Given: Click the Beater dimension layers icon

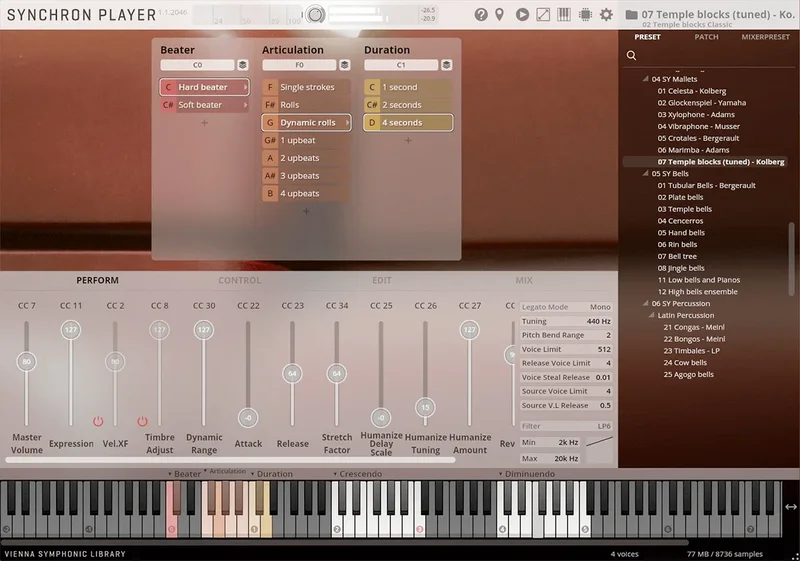Looking at the screenshot, I should coord(243,65).
